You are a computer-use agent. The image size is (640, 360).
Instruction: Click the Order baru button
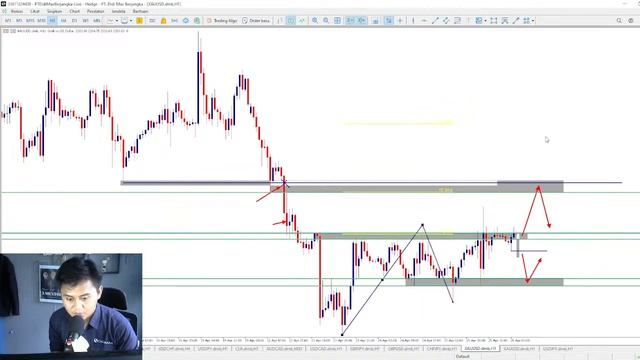click(x=256, y=20)
